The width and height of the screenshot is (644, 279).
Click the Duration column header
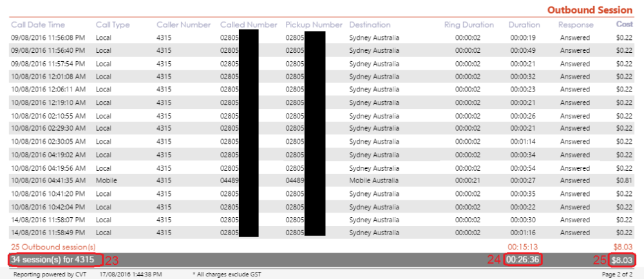524,24
